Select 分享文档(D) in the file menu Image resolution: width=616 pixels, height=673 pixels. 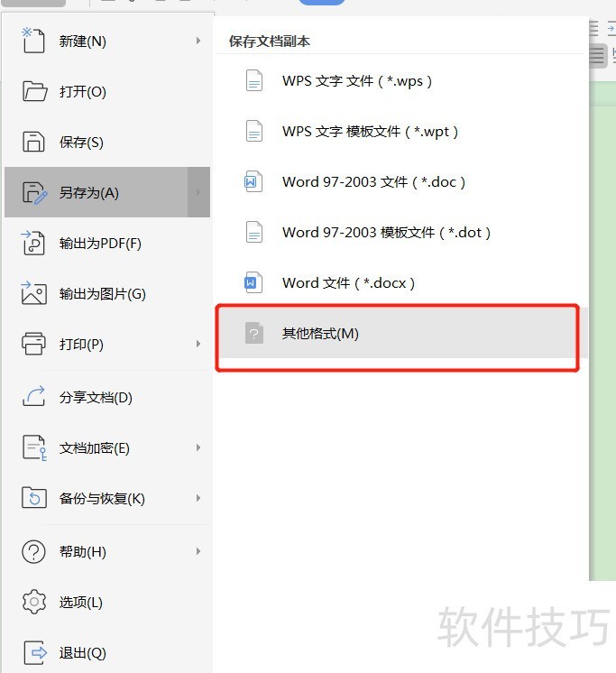point(107,397)
